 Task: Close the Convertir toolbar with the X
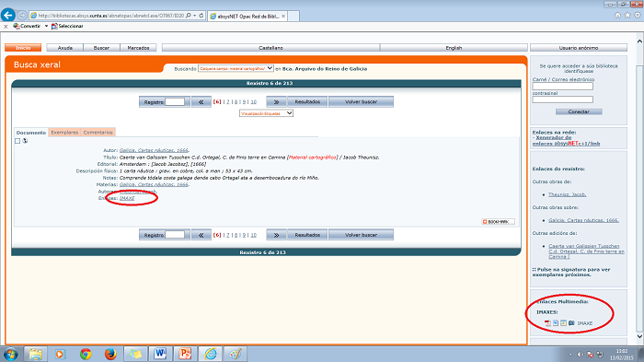(x=6, y=27)
